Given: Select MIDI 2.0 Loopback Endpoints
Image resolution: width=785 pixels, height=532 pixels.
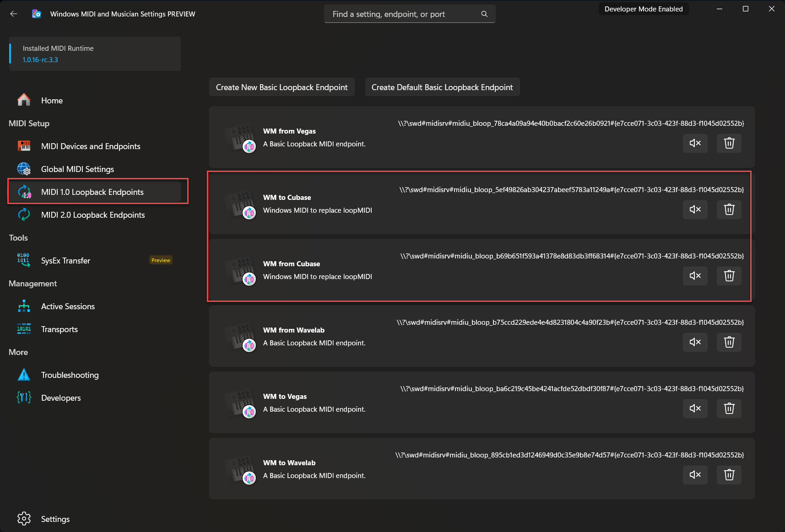Looking at the screenshot, I should pos(95,215).
